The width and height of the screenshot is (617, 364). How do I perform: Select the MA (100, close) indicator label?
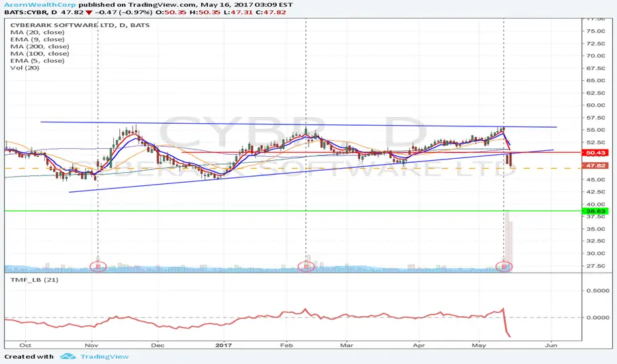(x=40, y=54)
